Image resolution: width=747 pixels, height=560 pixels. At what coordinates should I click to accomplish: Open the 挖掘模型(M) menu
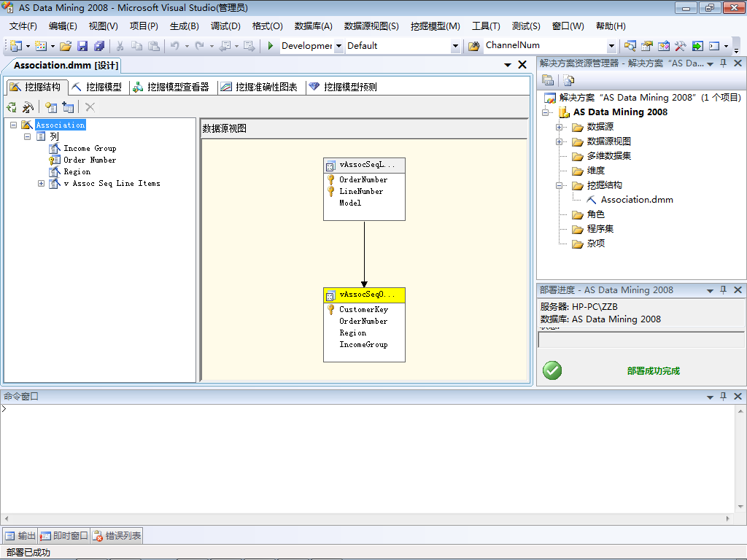(436, 26)
